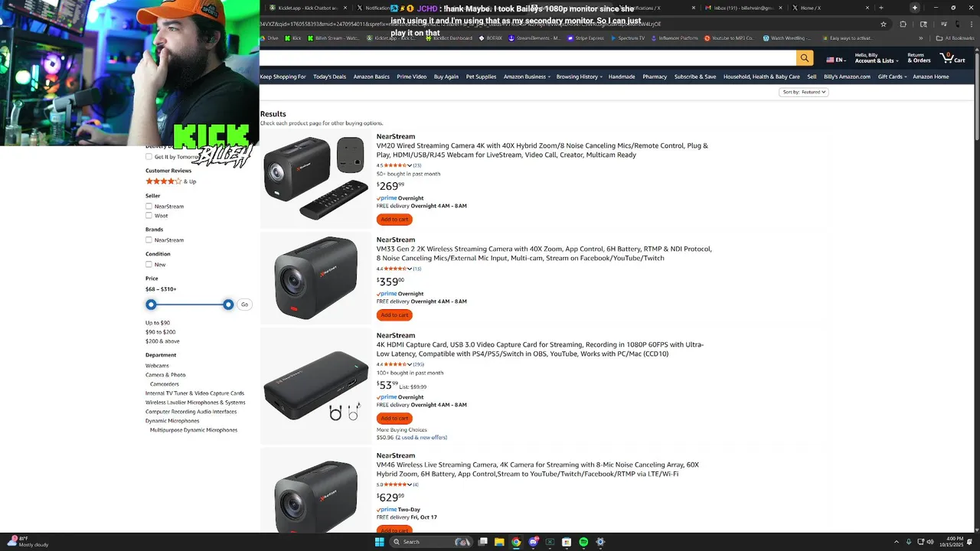This screenshot has width=980, height=551.
Task: Add the VM20 camera to cart
Action: pyautogui.click(x=394, y=220)
